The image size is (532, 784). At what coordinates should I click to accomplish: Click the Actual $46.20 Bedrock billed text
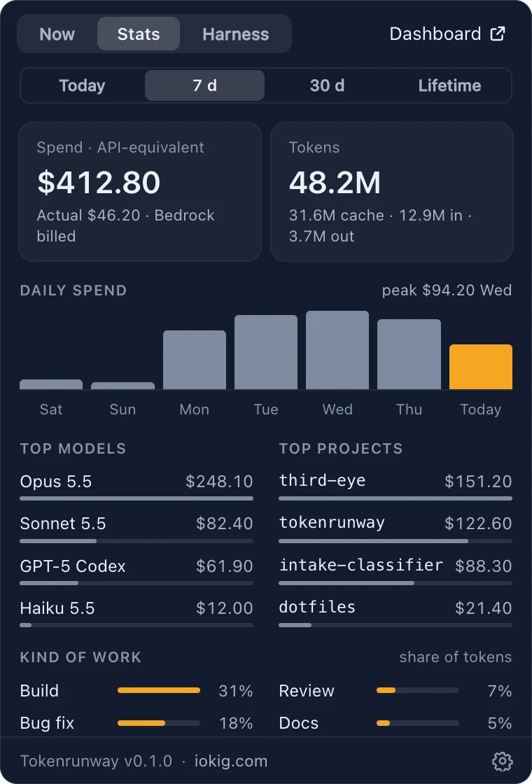pos(125,225)
